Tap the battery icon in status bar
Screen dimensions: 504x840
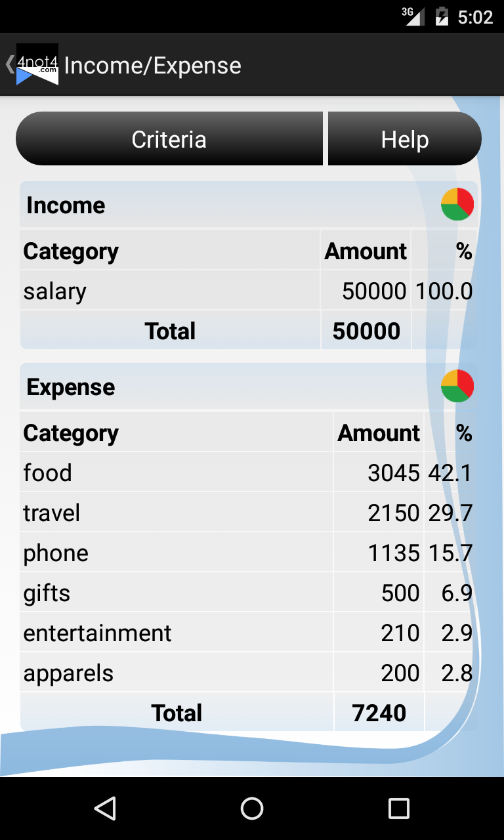(442, 16)
